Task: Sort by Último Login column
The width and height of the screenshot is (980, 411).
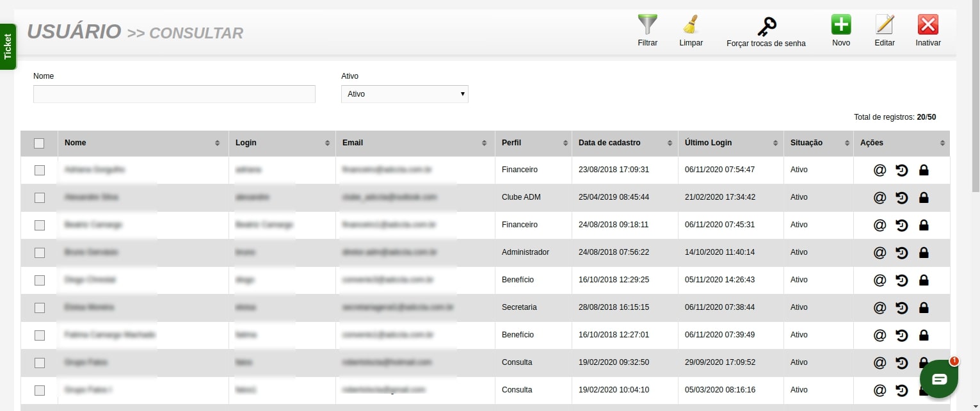Action: (730, 143)
